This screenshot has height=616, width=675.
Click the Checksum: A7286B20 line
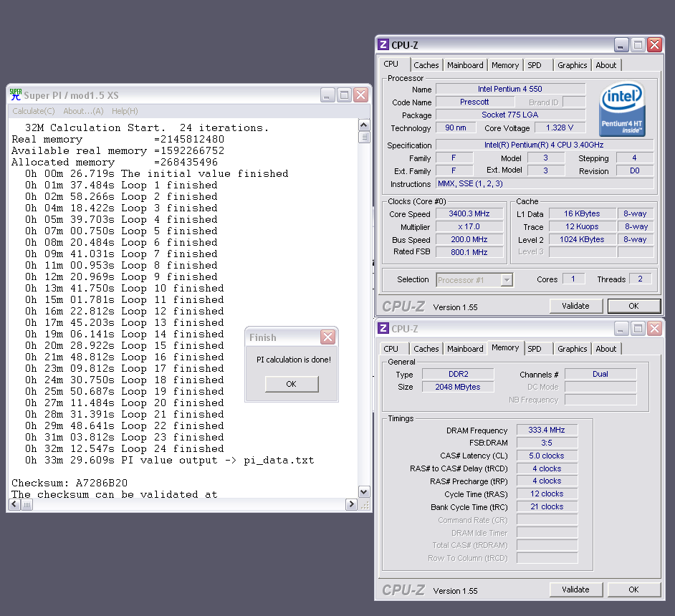70,483
